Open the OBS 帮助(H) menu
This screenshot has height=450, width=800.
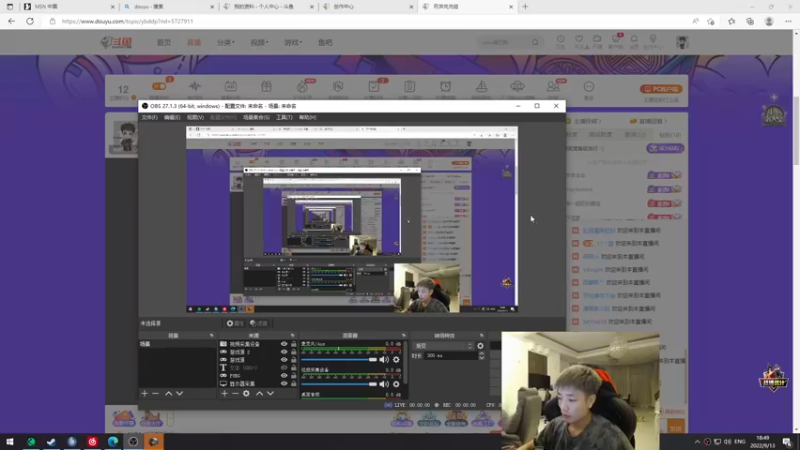click(308, 117)
